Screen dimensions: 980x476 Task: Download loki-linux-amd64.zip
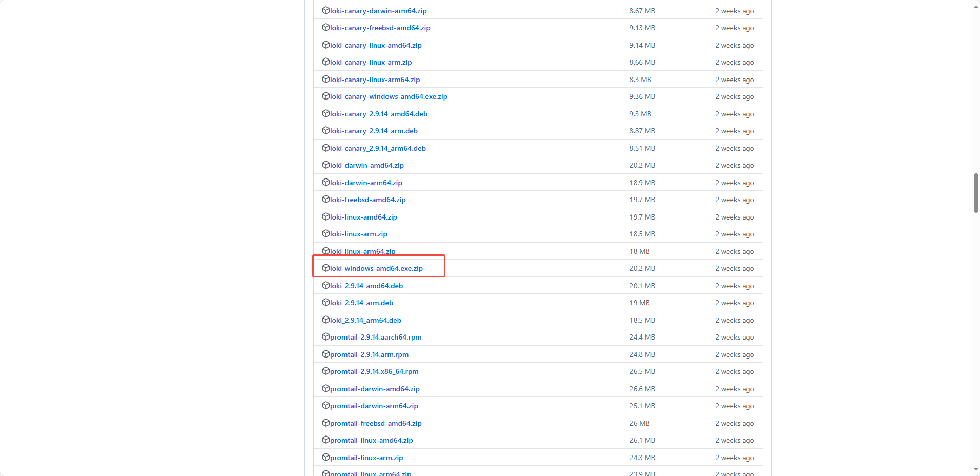pos(363,217)
